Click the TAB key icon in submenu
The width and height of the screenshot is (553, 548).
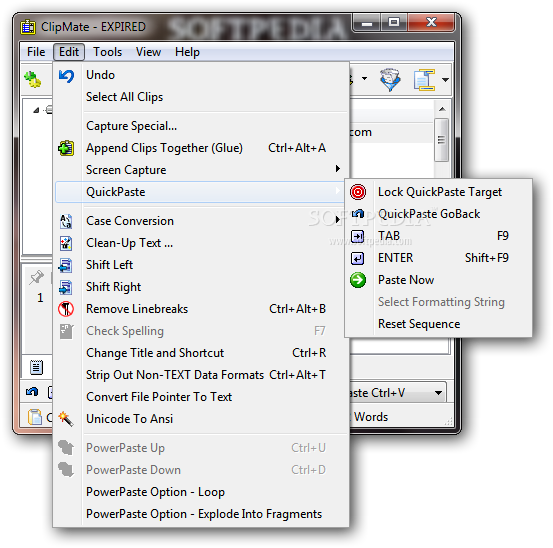(x=358, y=236)
